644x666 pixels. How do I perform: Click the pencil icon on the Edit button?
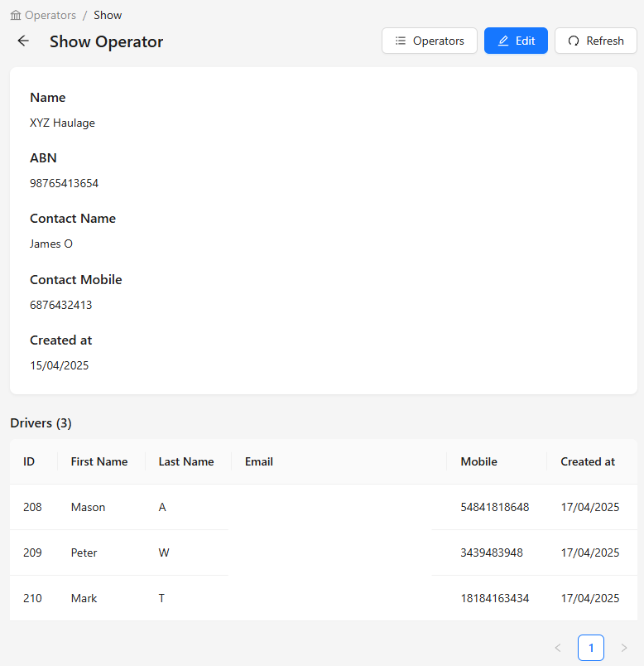(x=503, y=41)
